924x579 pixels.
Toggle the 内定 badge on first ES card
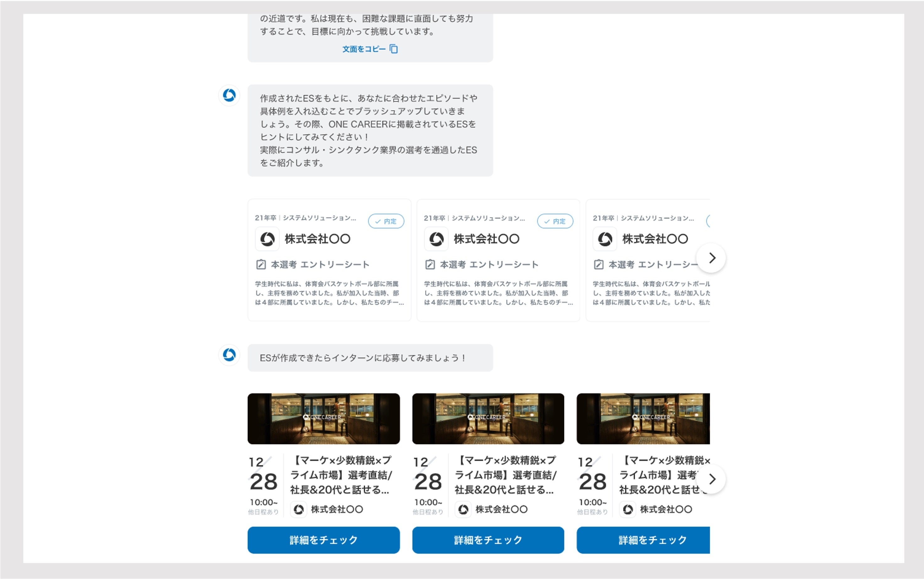[x=386, y=221]
